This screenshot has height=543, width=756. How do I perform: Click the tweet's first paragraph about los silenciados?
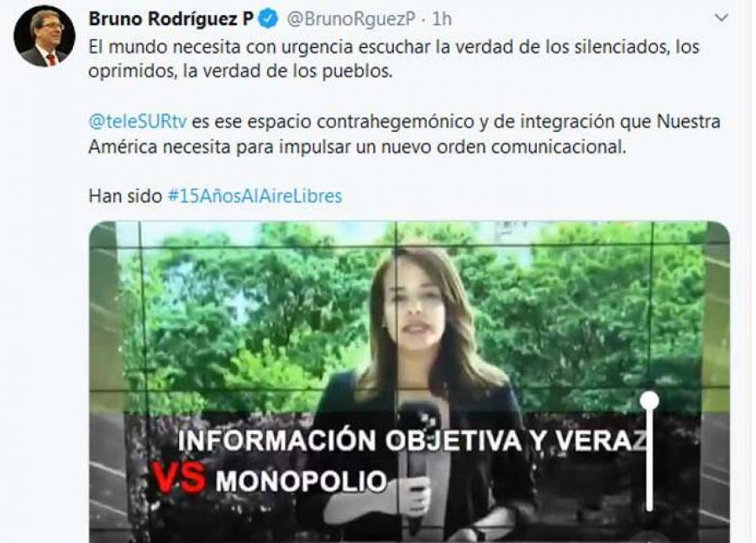click(x=394, y=59)
